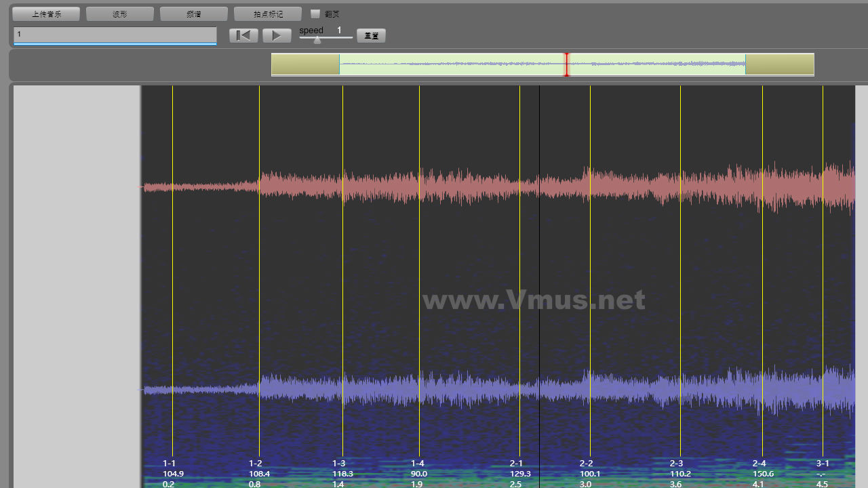Select beat marker line 2-2
The image size is (868, 488).
click(590, 271)
